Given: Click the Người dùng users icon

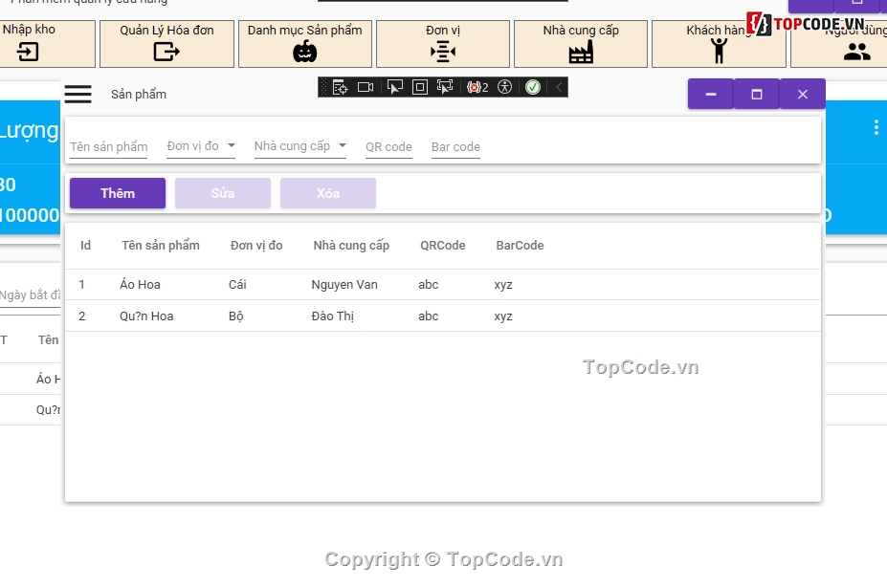Looking at the screenshot, I should (856, 52).
